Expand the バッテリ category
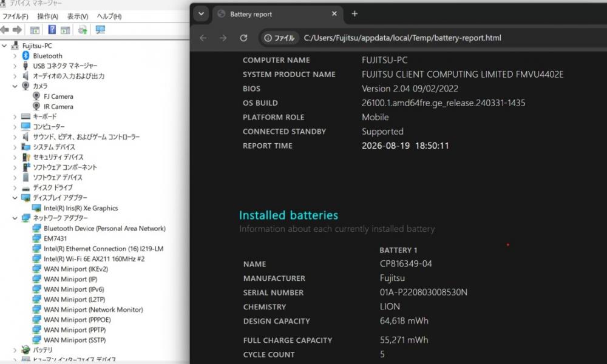Viewport: 607px width, 364px height. tap(15, 350)
